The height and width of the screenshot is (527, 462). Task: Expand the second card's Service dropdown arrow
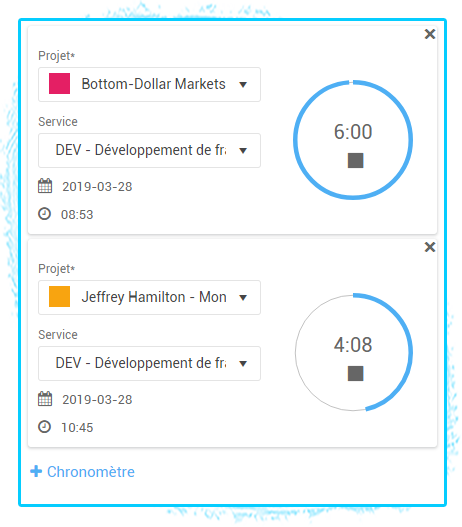pos(243,364)
